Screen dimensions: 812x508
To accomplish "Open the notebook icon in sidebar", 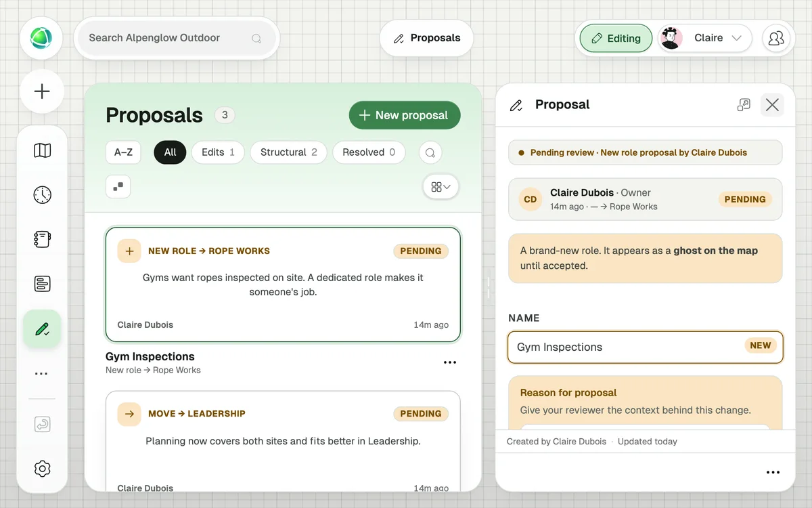I will [42, 239].
